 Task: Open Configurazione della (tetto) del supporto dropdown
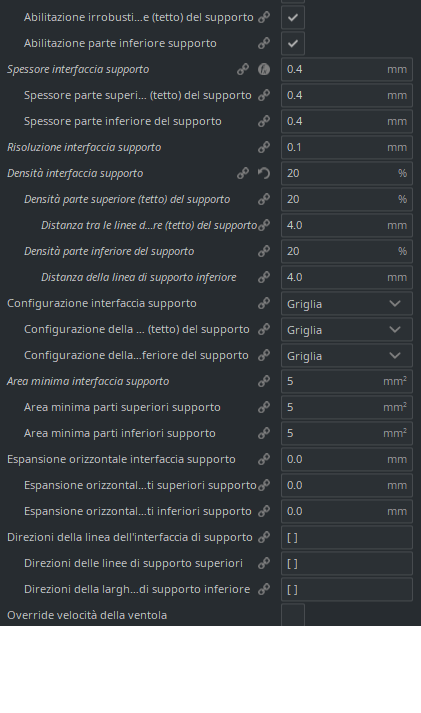(x=347, y=329)
